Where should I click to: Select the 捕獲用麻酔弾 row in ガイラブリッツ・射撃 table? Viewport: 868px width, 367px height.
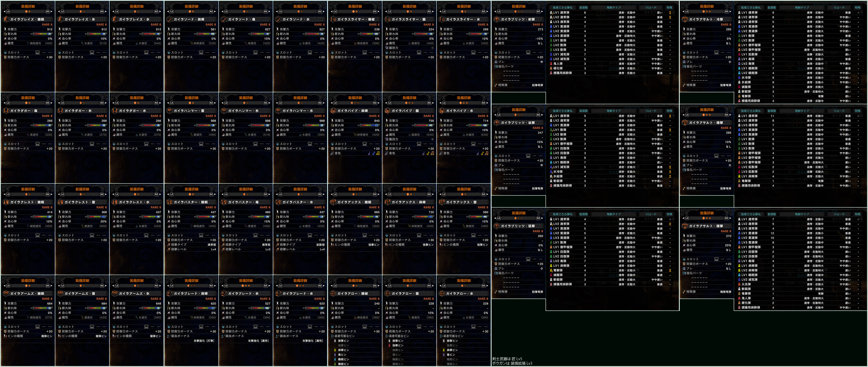coord(612,73)
